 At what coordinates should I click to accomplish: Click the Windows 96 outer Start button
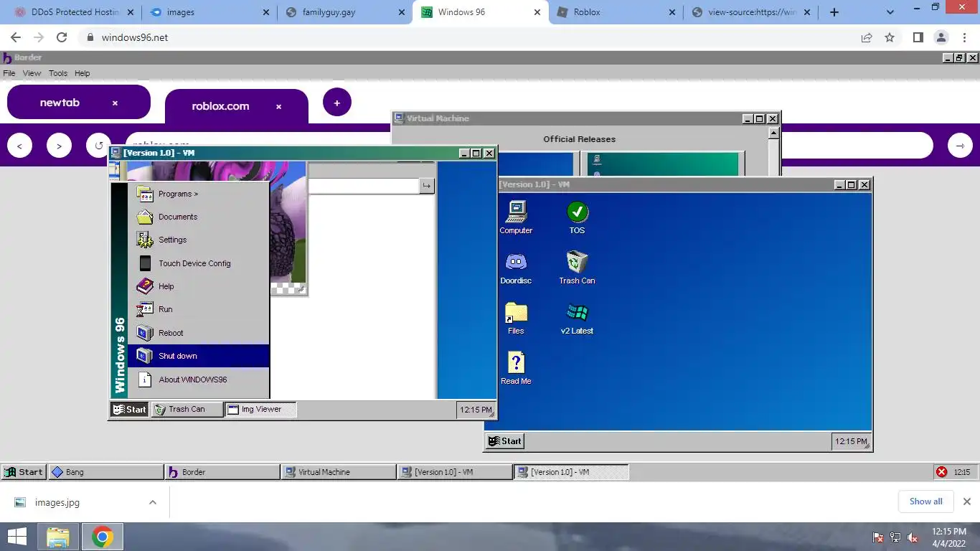[x=23, y=472]
